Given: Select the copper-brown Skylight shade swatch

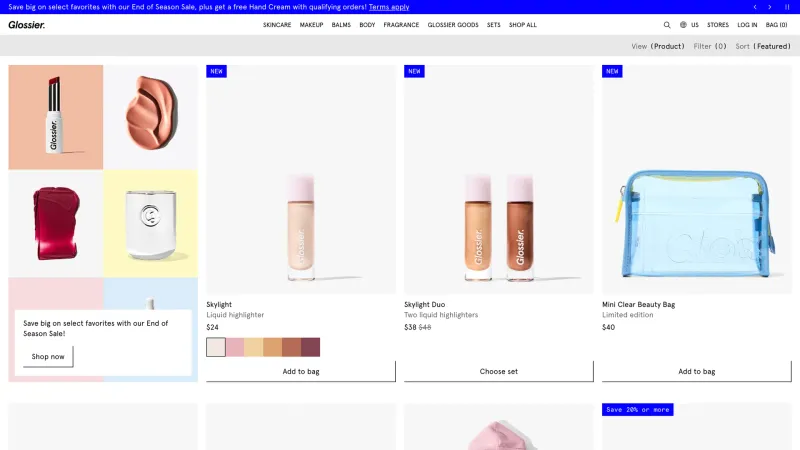Looking at the screenshot, I should pyautogui.click(x=291, y=347).
